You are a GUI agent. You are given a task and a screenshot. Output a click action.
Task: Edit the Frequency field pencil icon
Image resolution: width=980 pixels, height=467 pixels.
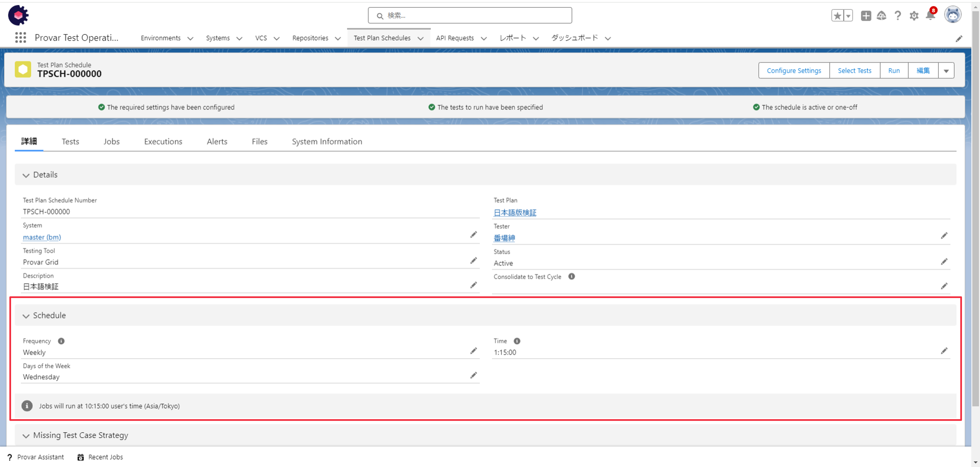point(473,351)
